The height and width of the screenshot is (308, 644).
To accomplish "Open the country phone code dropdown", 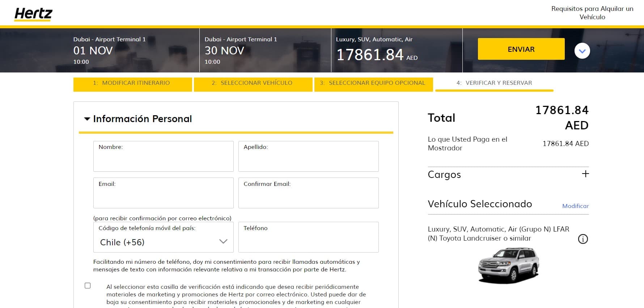I will pos(164,237).
